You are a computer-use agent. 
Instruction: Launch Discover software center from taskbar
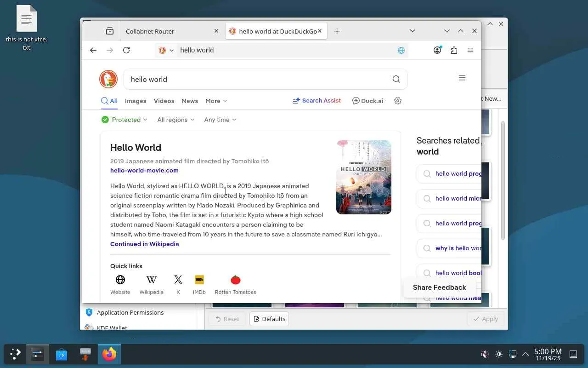(x=62, y=354)
